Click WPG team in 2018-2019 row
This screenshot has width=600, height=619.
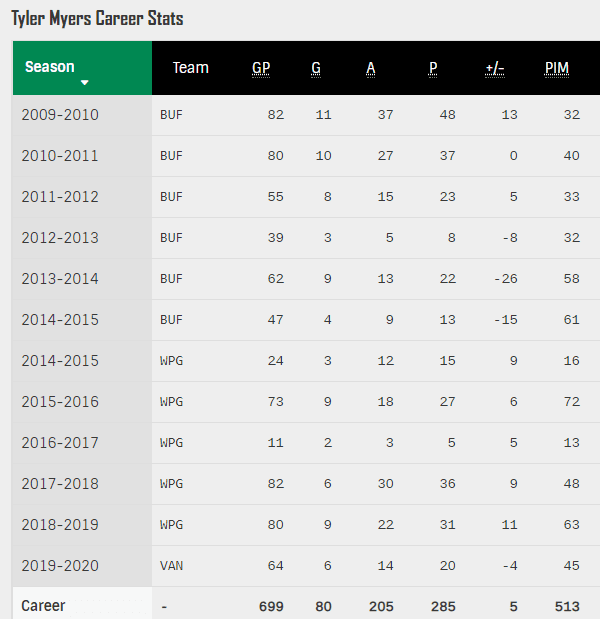[172, 525]
